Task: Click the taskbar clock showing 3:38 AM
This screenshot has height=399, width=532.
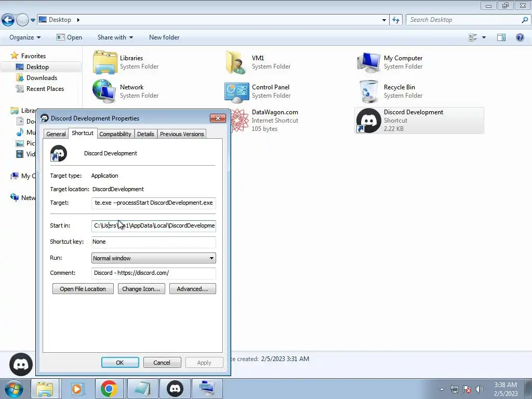Action: (506, 389)
